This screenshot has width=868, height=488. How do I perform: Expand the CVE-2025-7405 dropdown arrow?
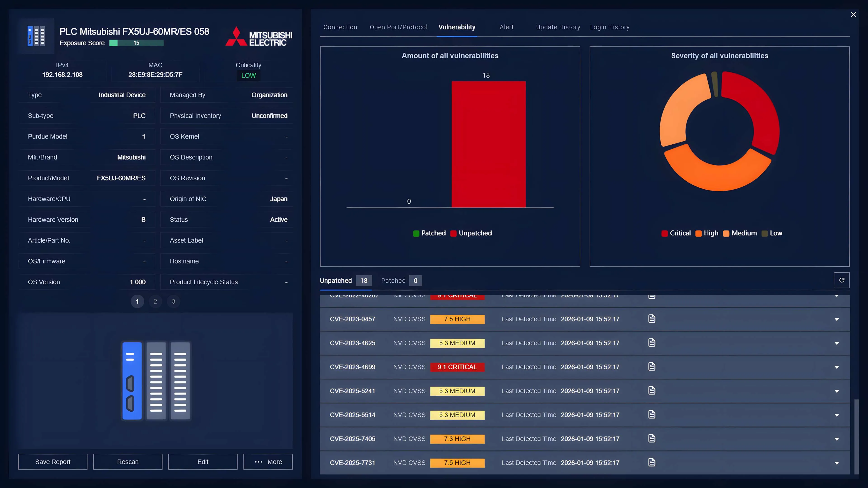click(836, 439)
